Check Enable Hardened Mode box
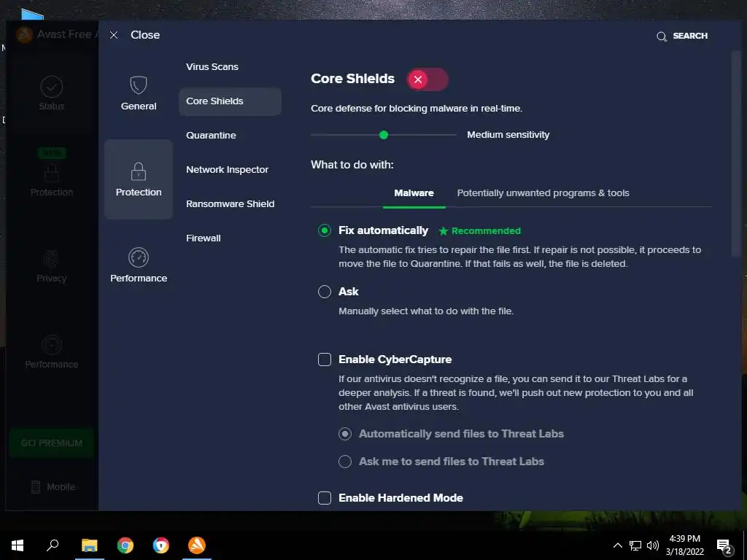 (x=325, y=497)
